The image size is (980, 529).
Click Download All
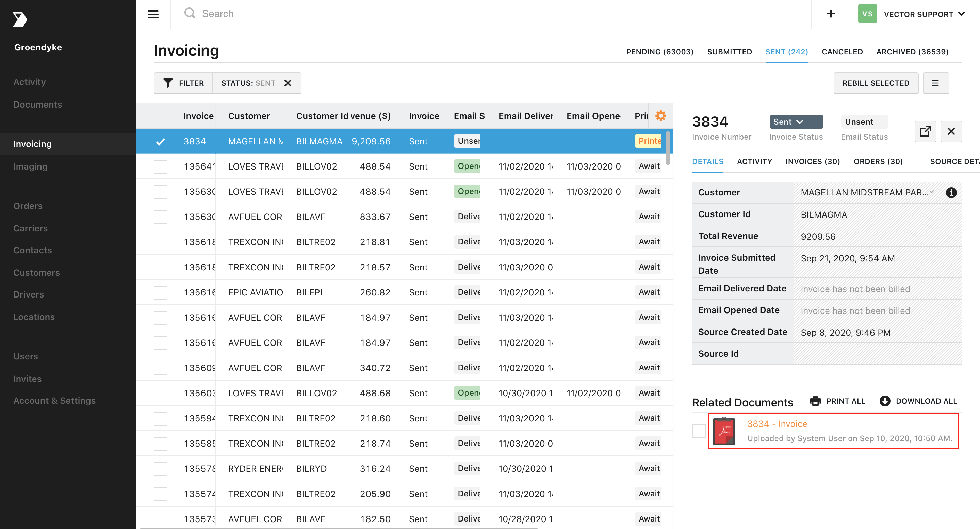click(918, 401)
